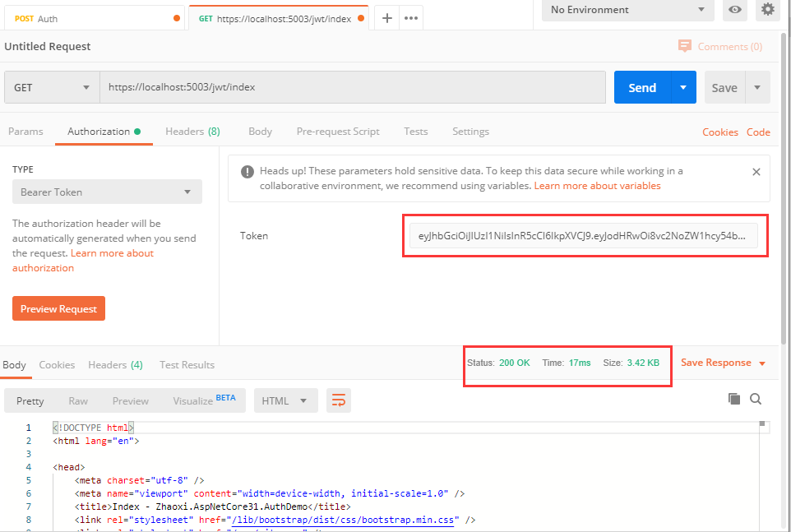This screenshot has width=791, height=532.
Task: Switch to the Headers (8) request tab
Action: tap(192, 132)
